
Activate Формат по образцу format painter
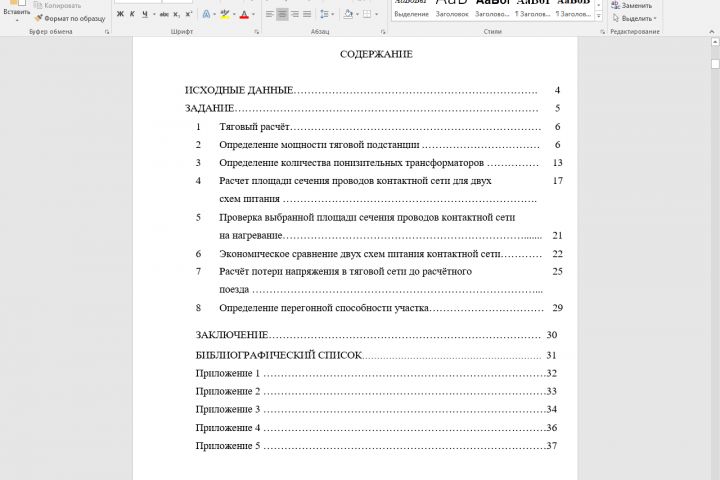[x=70, y=18]
